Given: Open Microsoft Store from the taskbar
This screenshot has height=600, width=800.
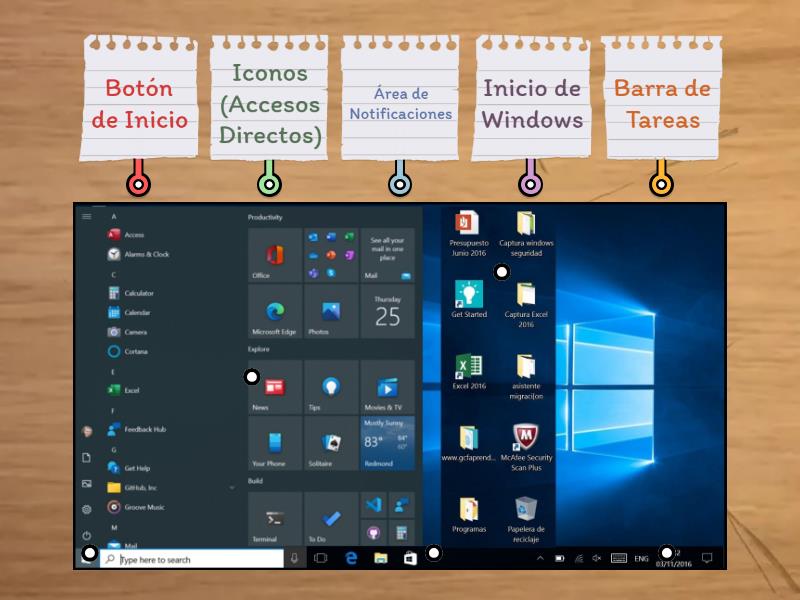Looking at the screenshot, I should [x=410, y=559].
